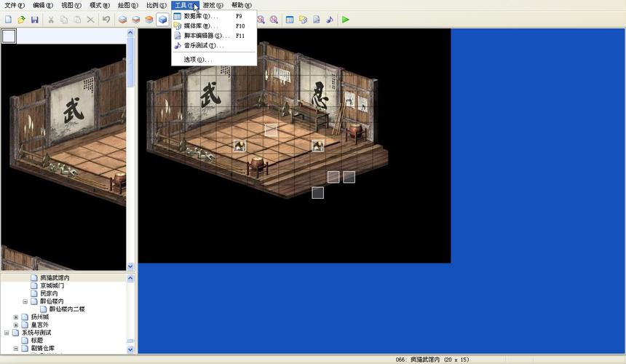Click the Sound Test music note toolbar icon
Viewport: 626px width, 364px height.
coord(330,20)
